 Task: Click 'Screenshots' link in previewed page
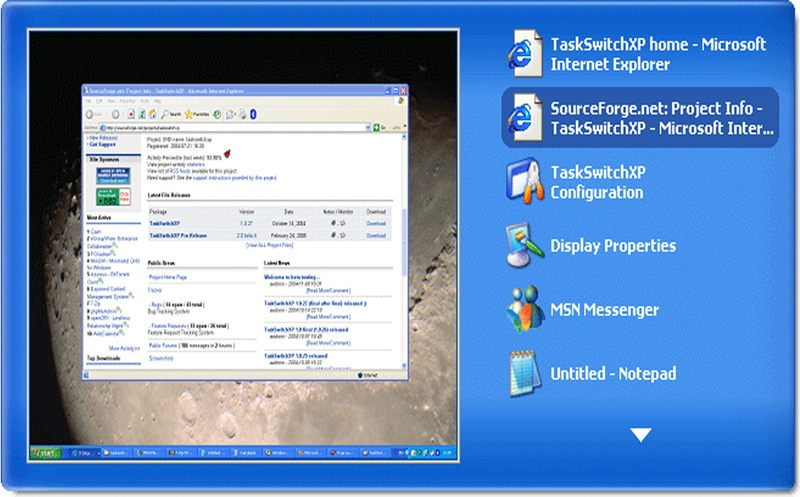[x=161, y=358]
